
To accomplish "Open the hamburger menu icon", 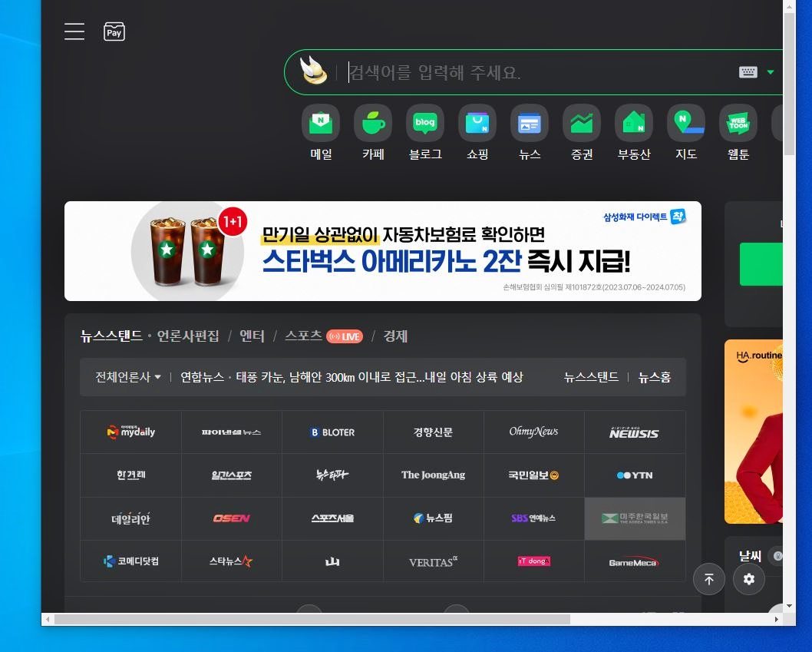I will click(x=74, y=31).
